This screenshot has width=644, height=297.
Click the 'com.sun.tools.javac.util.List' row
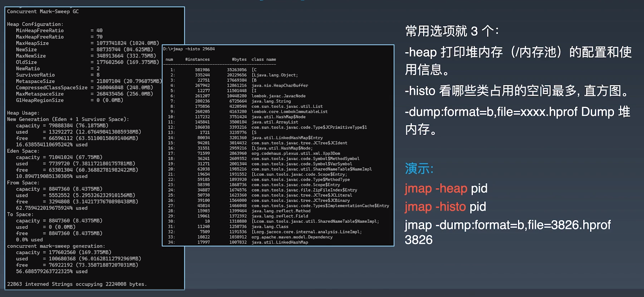point(247,106)
